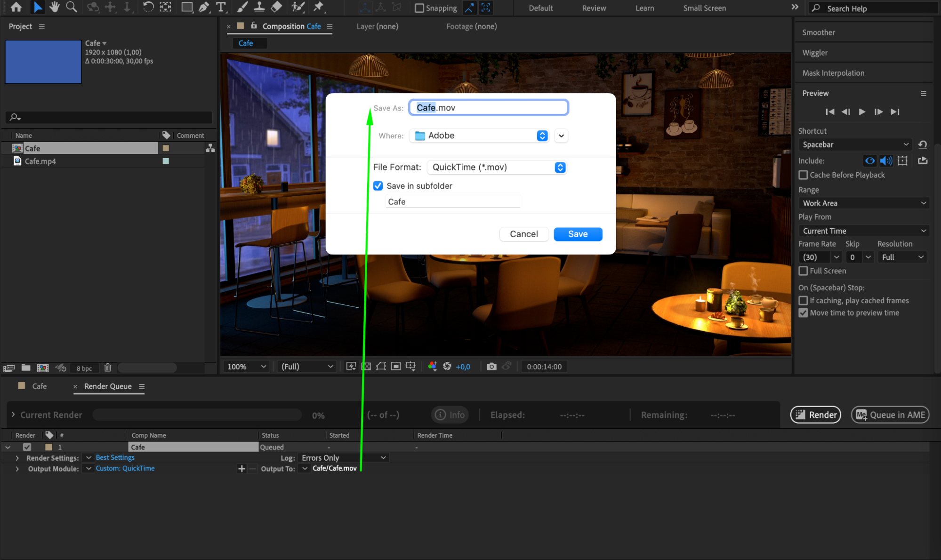Screen dimensions: 941x560
Task: Select the Hand tool in toolbar
Action: point(55,7)
